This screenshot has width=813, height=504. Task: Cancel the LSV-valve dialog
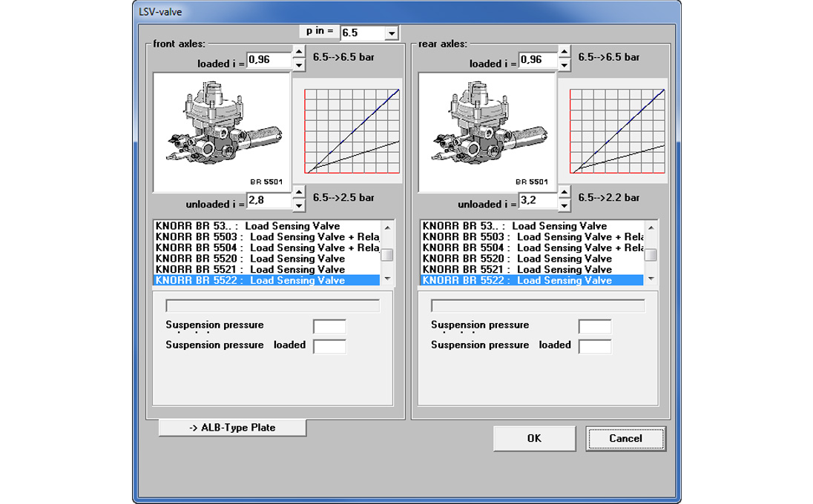click(626, 438)
